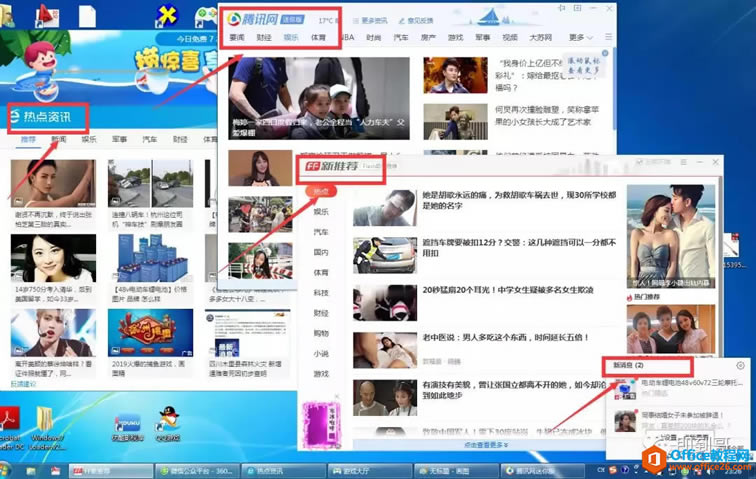Screen dimensions: 756x479
Task: Select 娱乐 in the 新推荐 sidebar
Action: pyautogui.click(x=321, y=212)
